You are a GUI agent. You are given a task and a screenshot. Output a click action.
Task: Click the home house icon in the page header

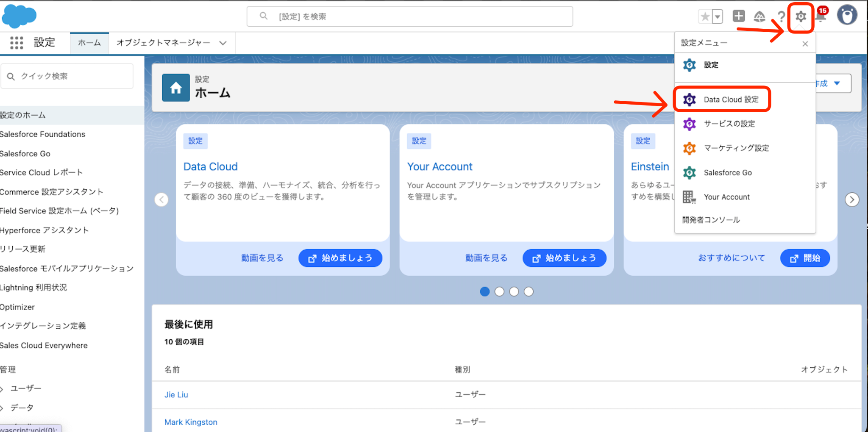[175, 88]
